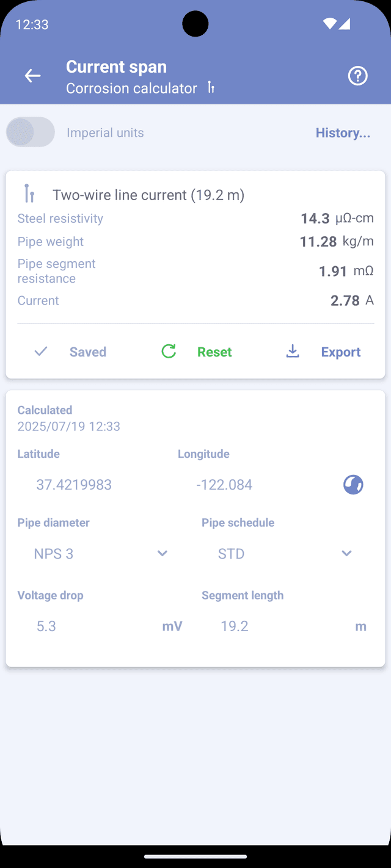Tap the pipe icon beside Two-wire line current
The height and width of the screenshot is (868, 391).
tap(29, 193)
